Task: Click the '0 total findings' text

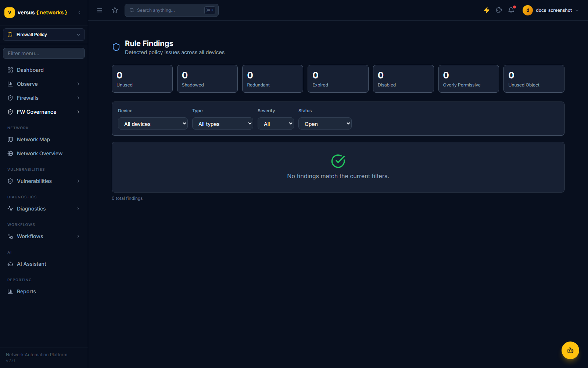Action: click(127, 198)
